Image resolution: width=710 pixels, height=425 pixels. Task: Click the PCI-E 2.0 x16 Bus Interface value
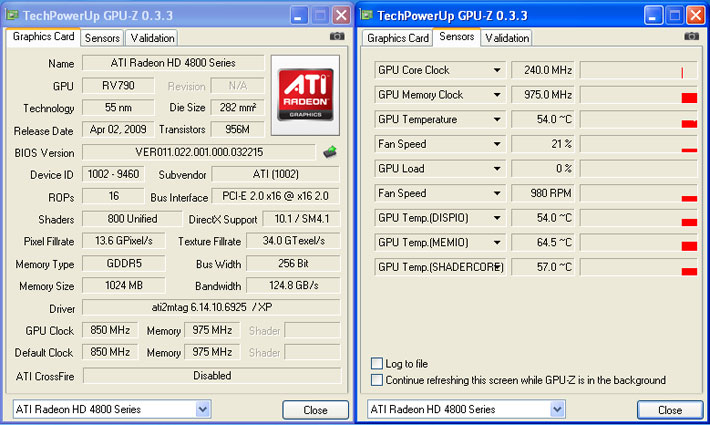(275, 196)
